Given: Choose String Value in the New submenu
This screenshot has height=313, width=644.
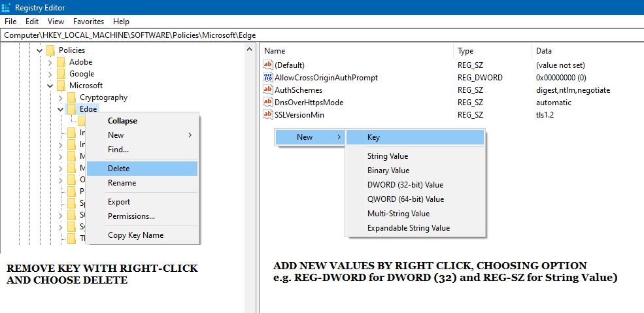Looking at the screenshot, I should point(415,156).
